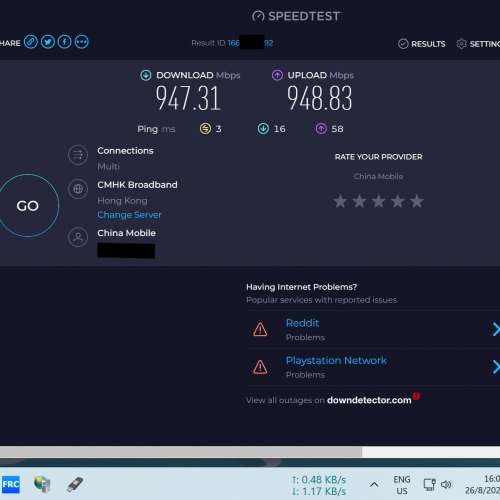Viewport: 500px width, 500px height.
Task: Start a new test with GO
Action: [x=28, y=205]
